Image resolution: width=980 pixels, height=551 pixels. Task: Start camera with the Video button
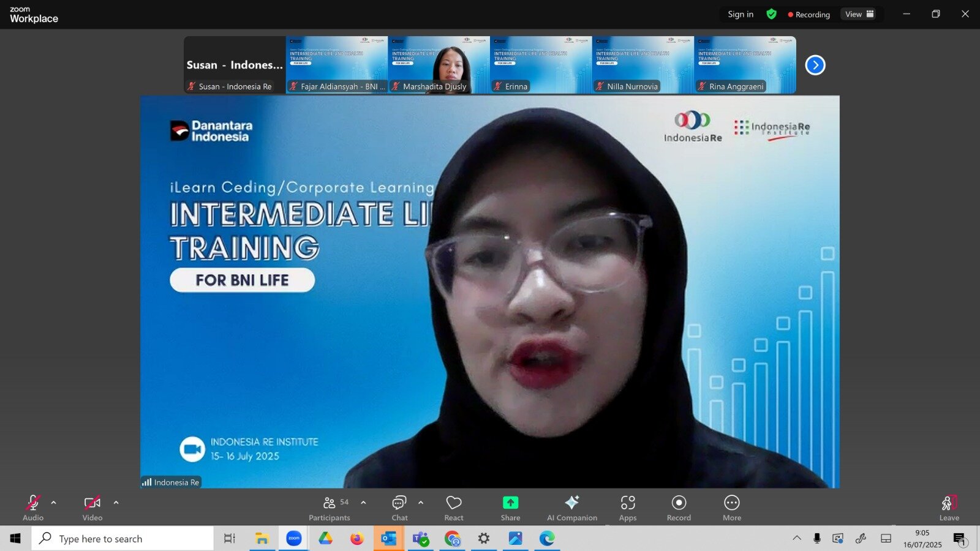pyautogui.click(x=92, y=508)
